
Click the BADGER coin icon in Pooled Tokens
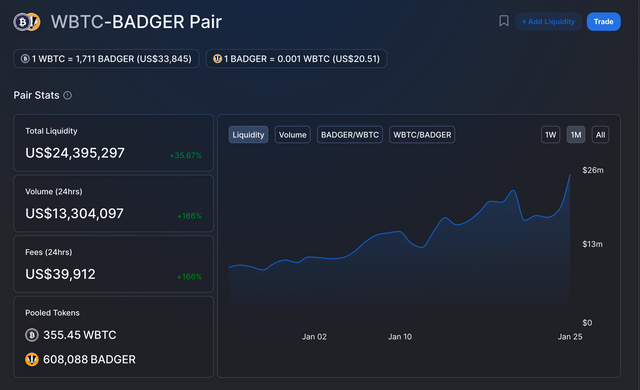[x=32, y=359]
